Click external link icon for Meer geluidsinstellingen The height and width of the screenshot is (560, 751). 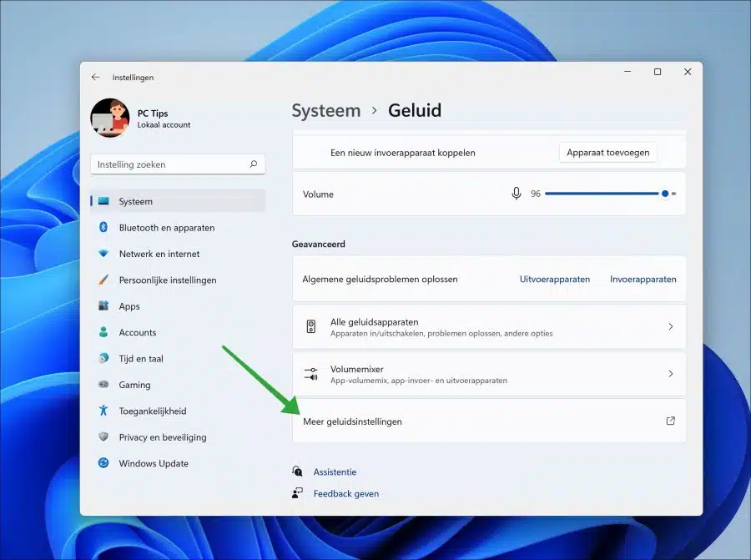point(671,421)
